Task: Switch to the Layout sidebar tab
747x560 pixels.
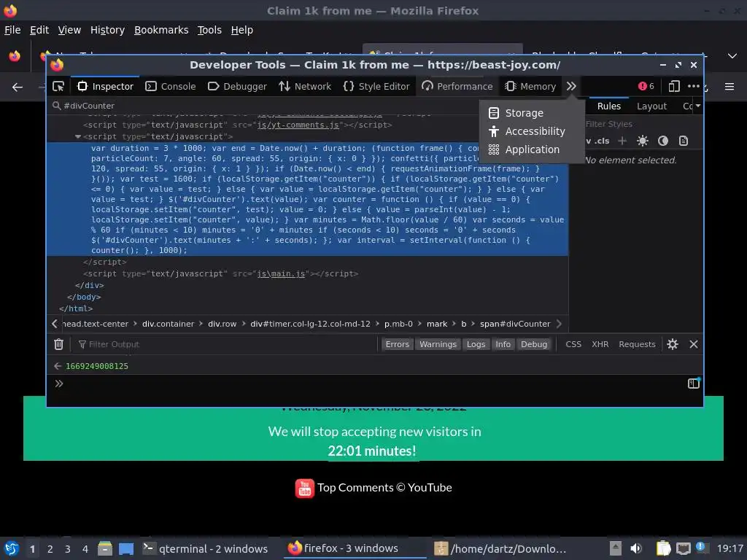Action: point(651,106)
